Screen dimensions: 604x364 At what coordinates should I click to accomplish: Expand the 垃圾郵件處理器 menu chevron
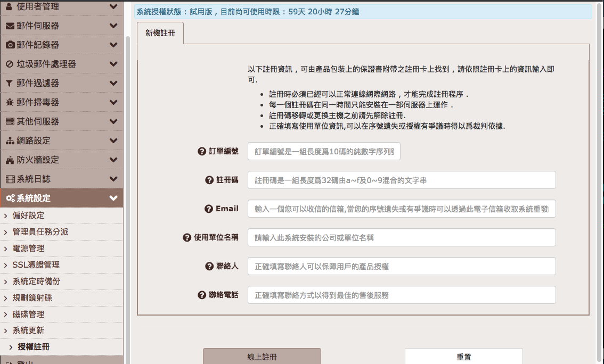coord(113,64)
